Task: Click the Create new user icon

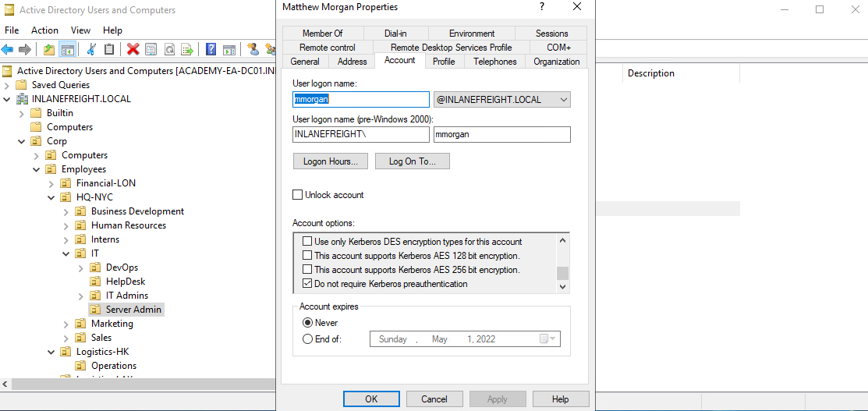Action: click(253, 50)
